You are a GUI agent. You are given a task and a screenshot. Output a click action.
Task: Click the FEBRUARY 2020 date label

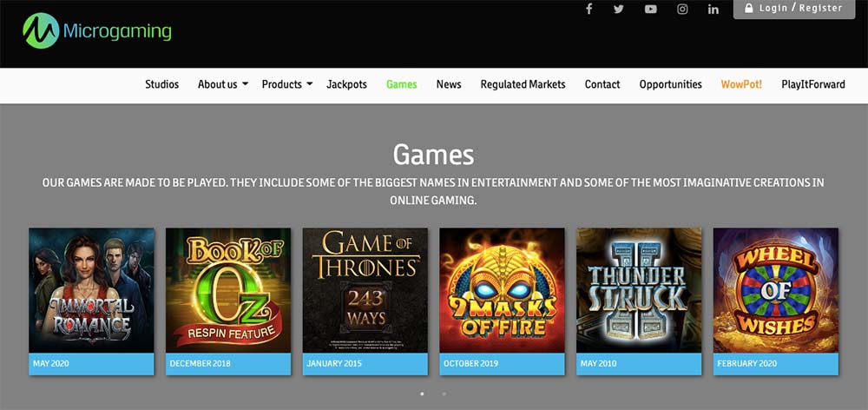746,364
